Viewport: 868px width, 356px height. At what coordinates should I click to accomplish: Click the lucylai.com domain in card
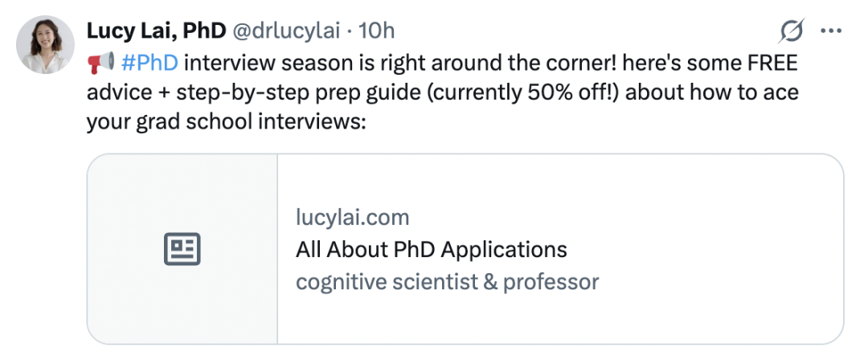pyautogui.click(x=353, y=217)
